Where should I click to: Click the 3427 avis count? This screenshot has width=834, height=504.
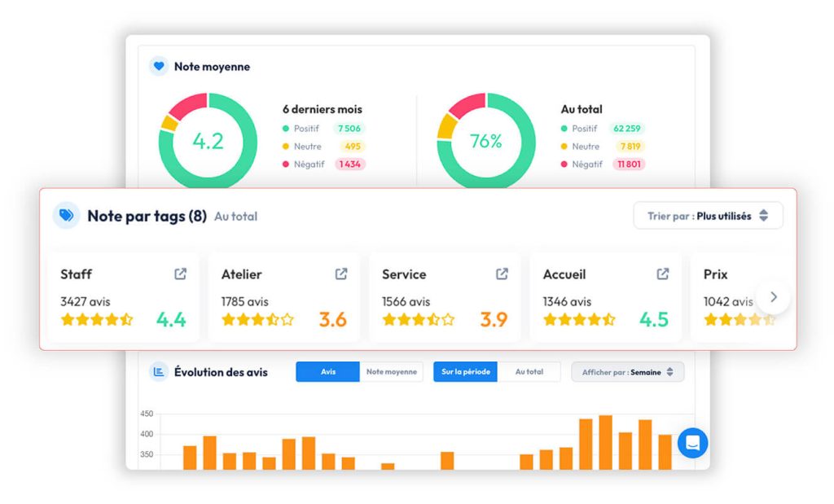click(85, 301)
